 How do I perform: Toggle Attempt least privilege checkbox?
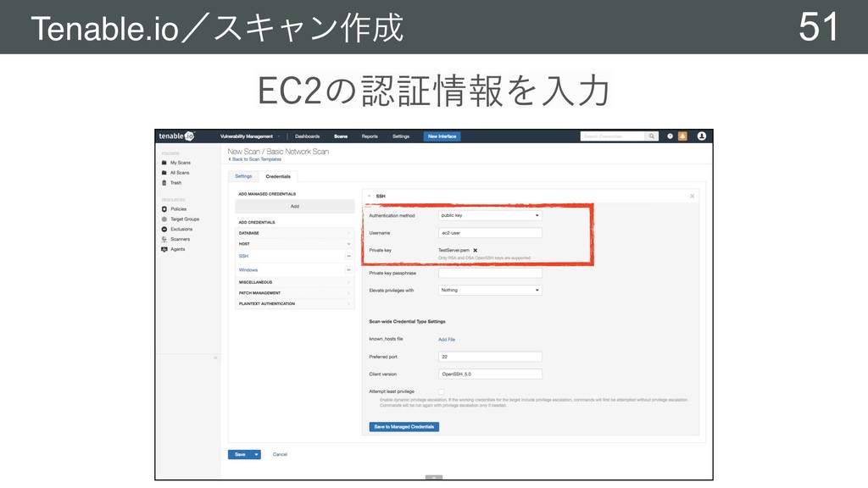(441, 391)
